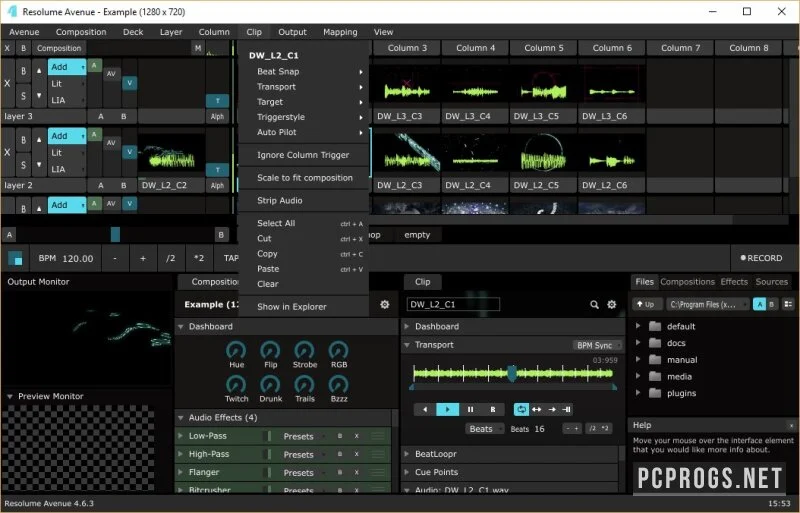Open Beat Snap submenu in Clip menu
This screenshot has width=800, height=513.
[304, 71]
